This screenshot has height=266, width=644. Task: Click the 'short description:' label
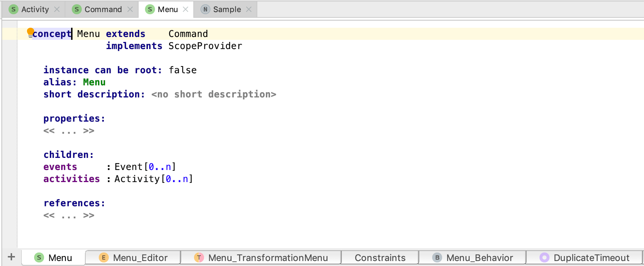click(94, 94)
